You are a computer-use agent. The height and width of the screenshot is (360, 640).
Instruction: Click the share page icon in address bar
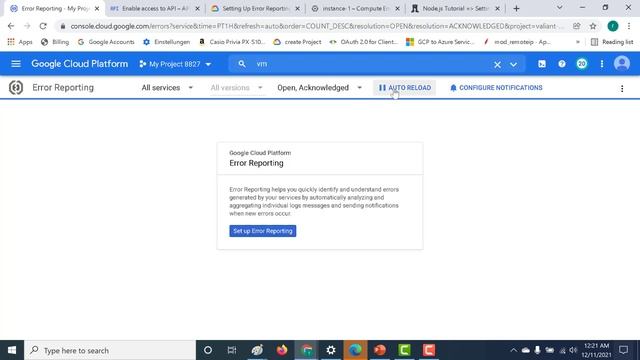click(x=576, y=26)
